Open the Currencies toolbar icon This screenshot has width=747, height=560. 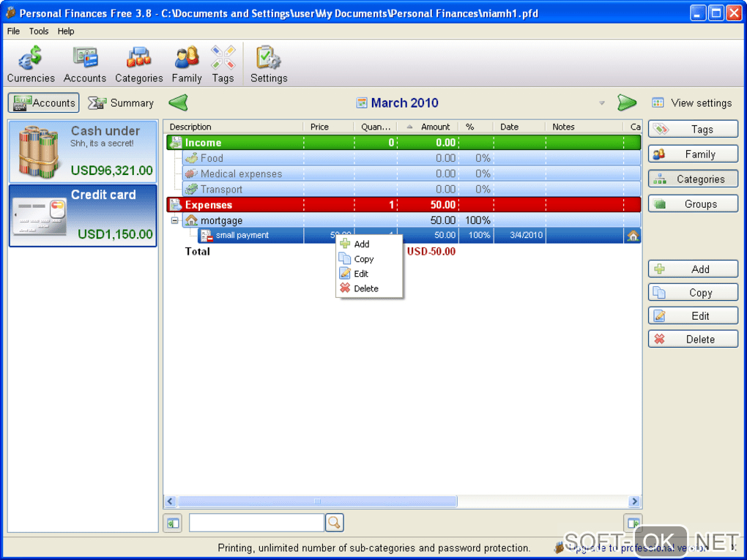tap(31, 64)
